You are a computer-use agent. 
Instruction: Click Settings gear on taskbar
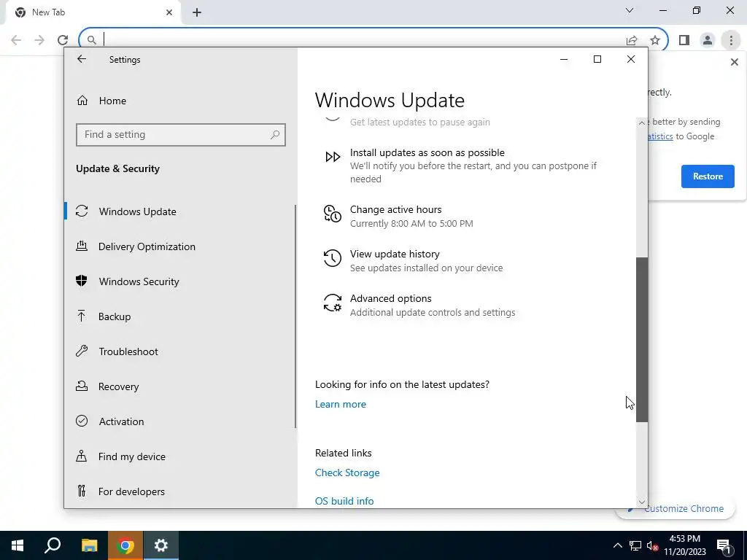pyautogui.click(x=161, y=545)
